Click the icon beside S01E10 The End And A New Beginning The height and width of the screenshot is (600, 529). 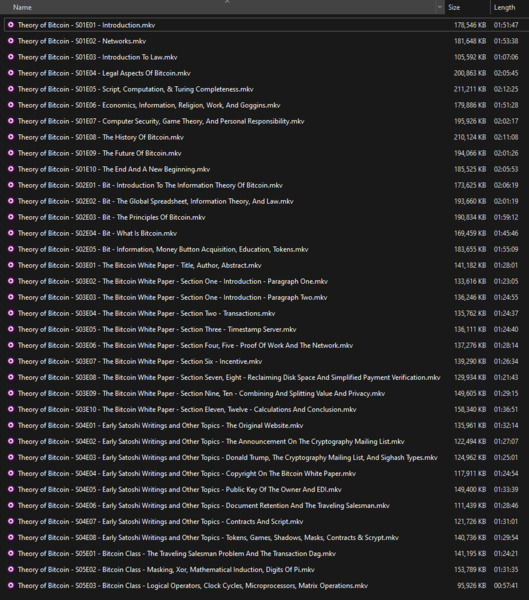[11, 169]
